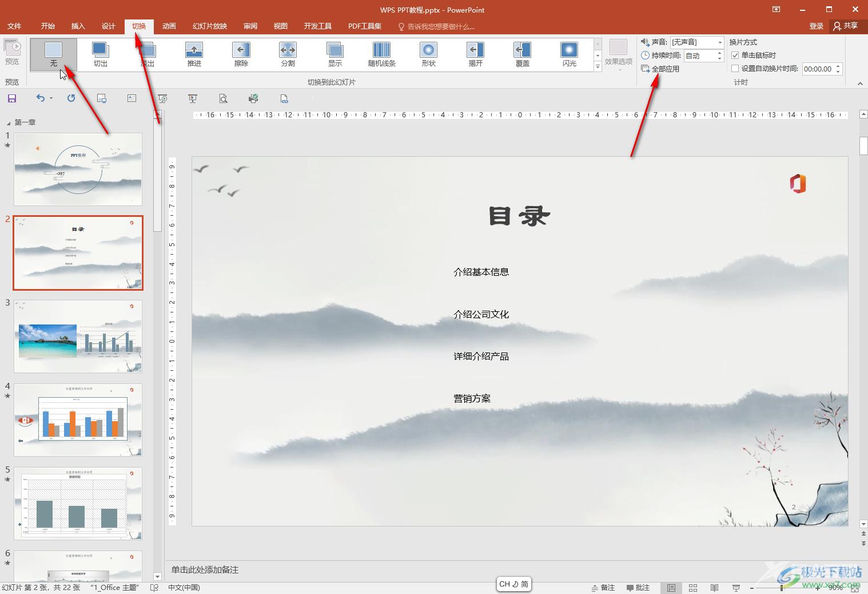This screenshot has height=594, width=868.
Task: Open the 文件 menu
Action: [14, 26]
